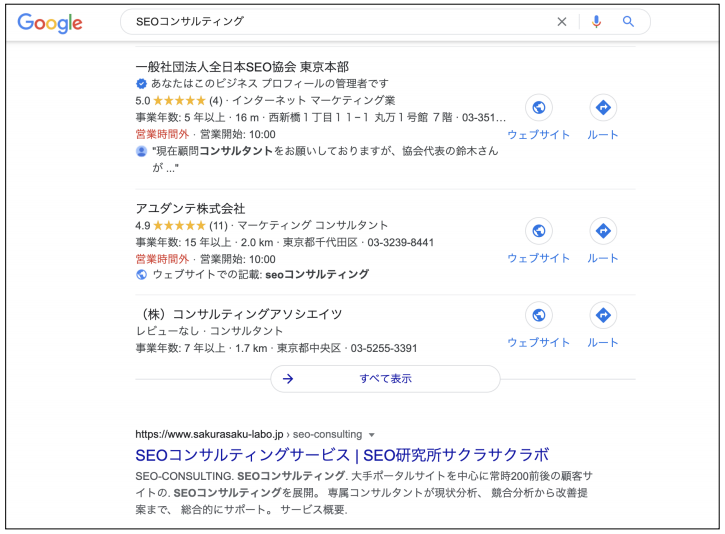Open website globe icon for コンサルティングアソシエイツ
This screenshot has height=534, width=725.
click(539, 315)
